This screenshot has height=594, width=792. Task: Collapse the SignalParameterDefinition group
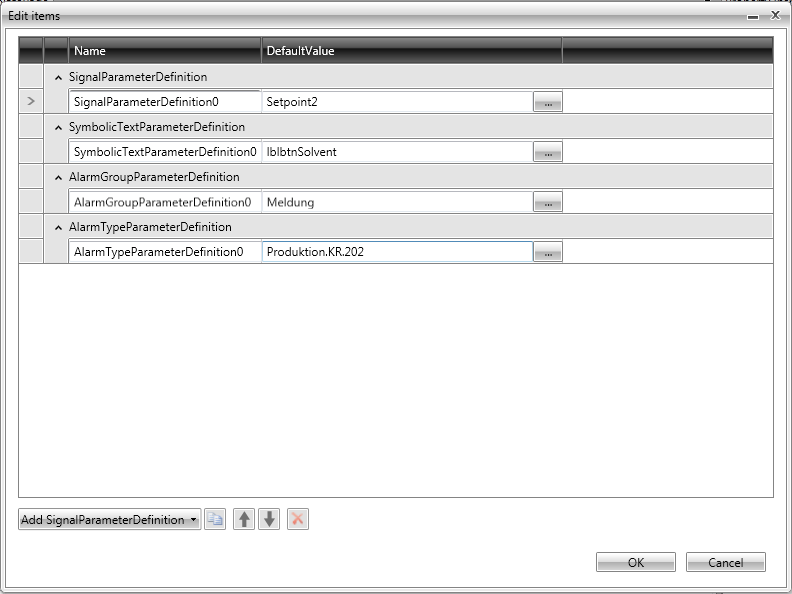point(58,77)
